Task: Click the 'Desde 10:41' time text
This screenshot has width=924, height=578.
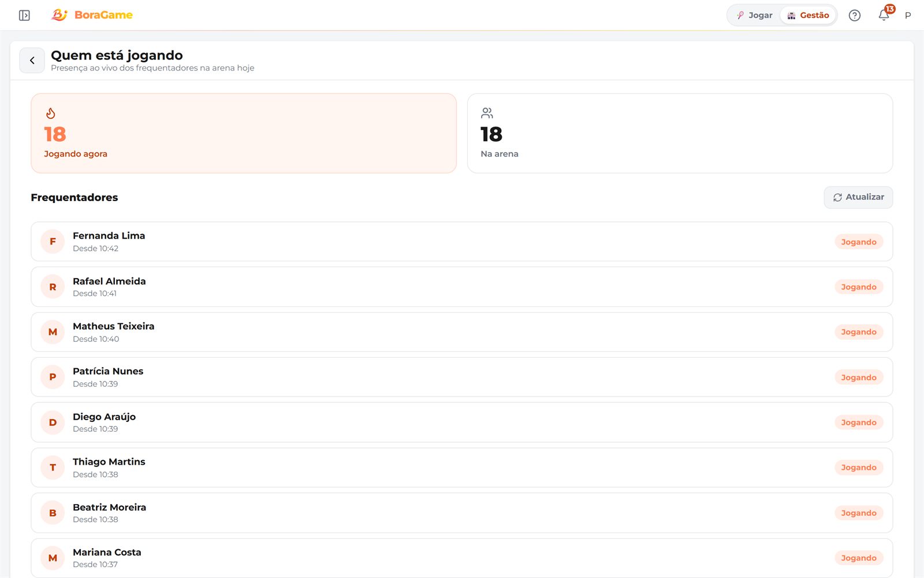Action: pos(95,294)
